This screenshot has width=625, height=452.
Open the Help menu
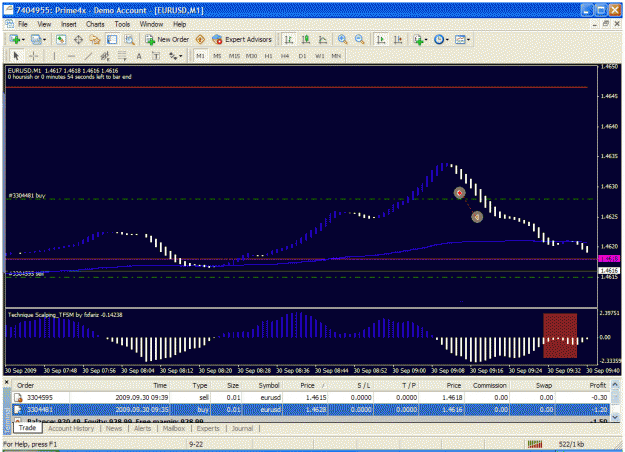(x=180, y=24)
